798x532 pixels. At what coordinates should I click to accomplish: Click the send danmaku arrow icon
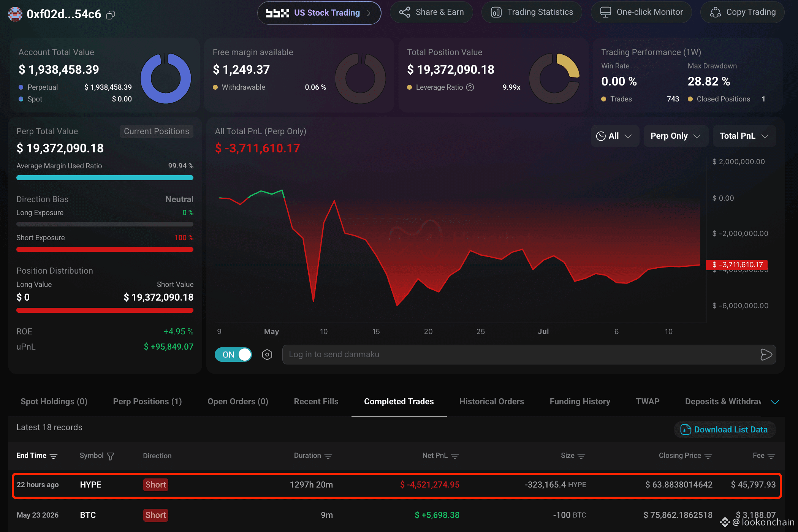(766, 355)
